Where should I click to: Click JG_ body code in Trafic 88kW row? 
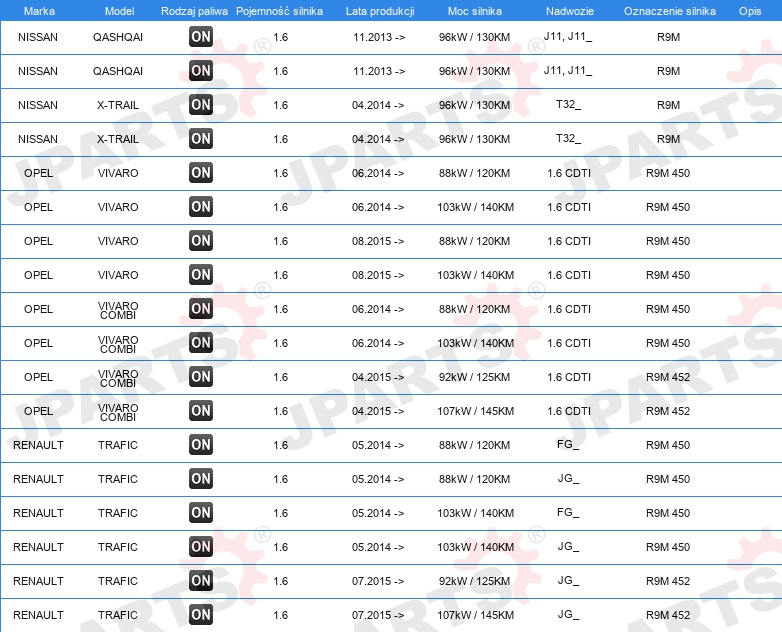pyautogui.click(x=568, y=478)
